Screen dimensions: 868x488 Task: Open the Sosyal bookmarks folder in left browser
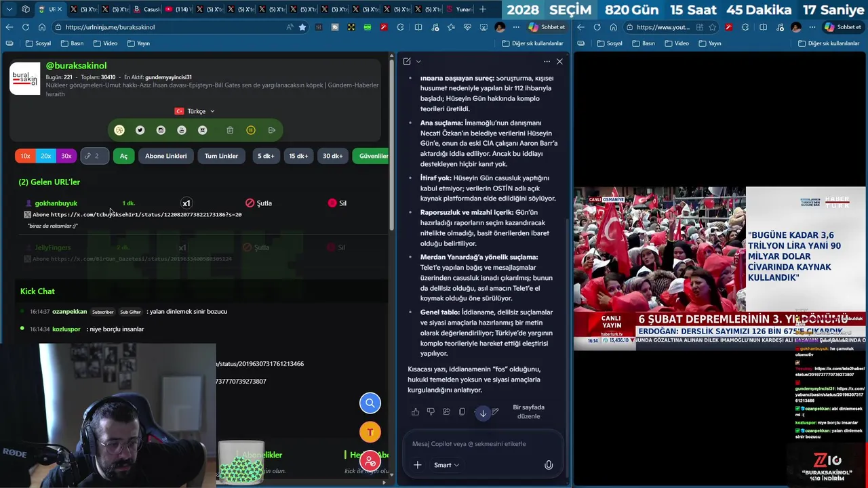click(x=38, y=43)
